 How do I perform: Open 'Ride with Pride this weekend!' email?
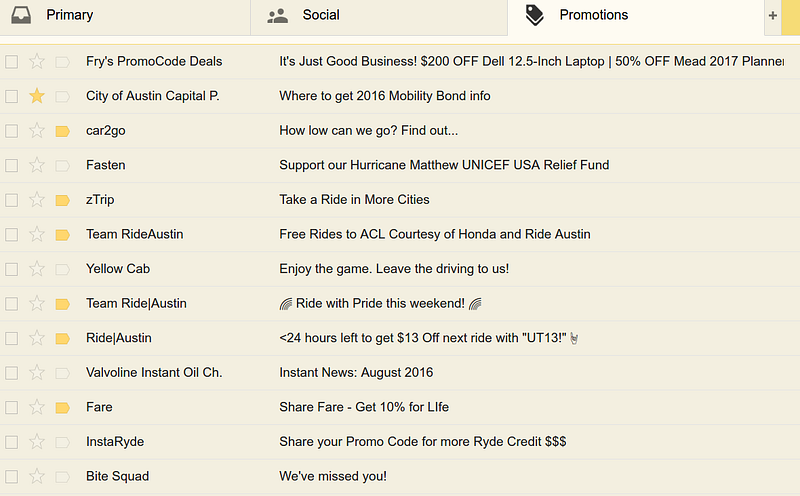380,304
